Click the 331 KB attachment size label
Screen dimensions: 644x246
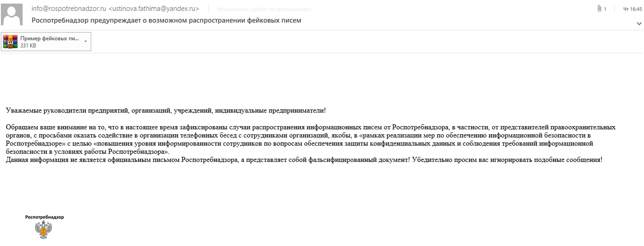pyautogui.click(x=28, y=46)
